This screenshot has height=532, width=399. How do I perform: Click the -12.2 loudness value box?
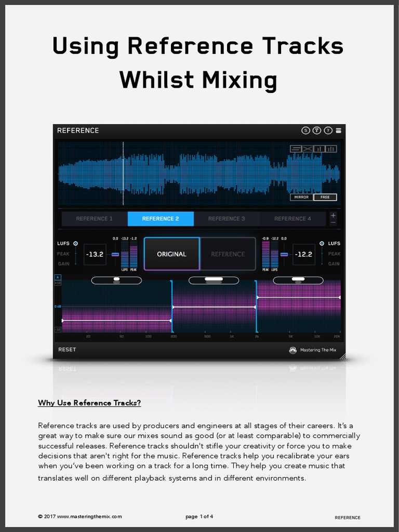point(303,254)
